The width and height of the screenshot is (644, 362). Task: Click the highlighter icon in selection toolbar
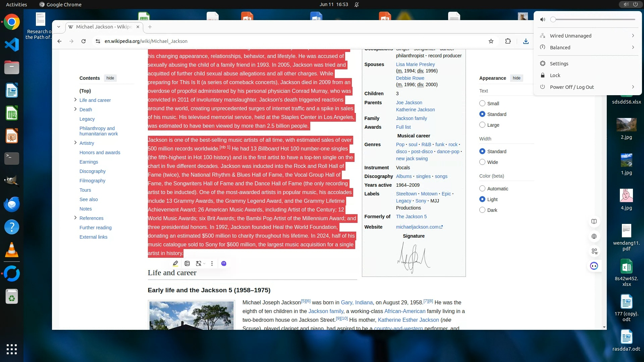click(175, 263)
